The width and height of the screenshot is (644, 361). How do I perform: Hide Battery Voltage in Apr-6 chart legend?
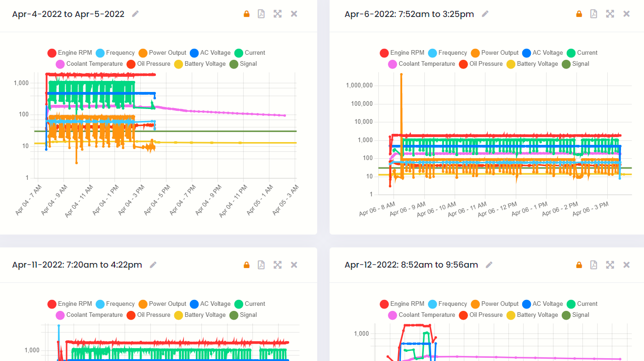click(532, 64)
